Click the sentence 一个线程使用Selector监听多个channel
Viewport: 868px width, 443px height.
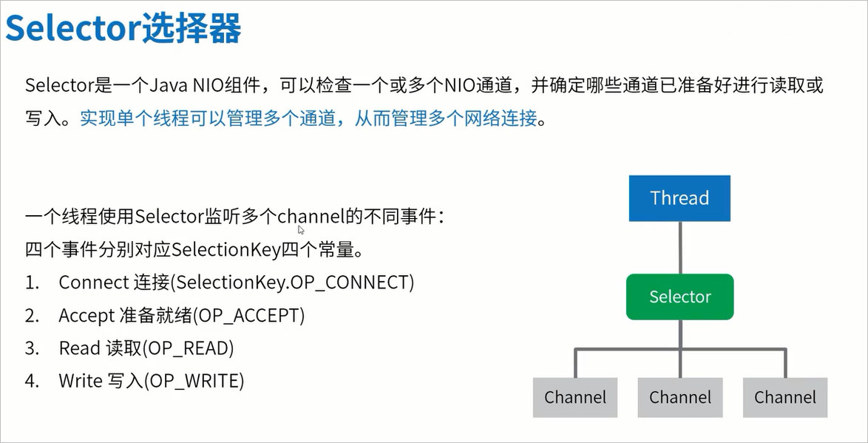[234, 217]
